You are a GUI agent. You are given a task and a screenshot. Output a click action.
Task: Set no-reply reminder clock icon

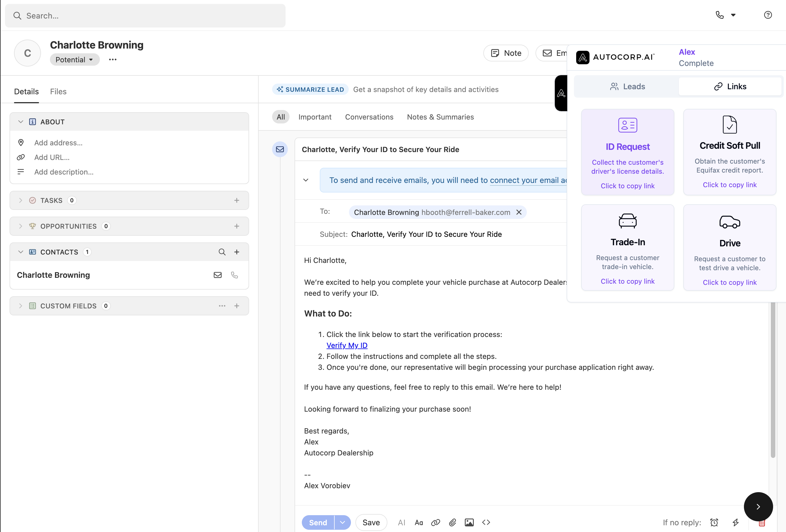click(714, 522)
